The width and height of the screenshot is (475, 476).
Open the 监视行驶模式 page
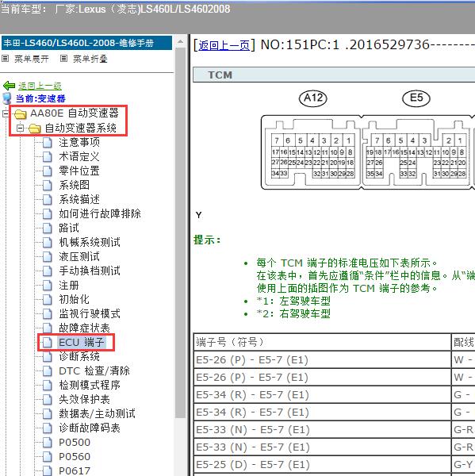[x=90, y=313]
